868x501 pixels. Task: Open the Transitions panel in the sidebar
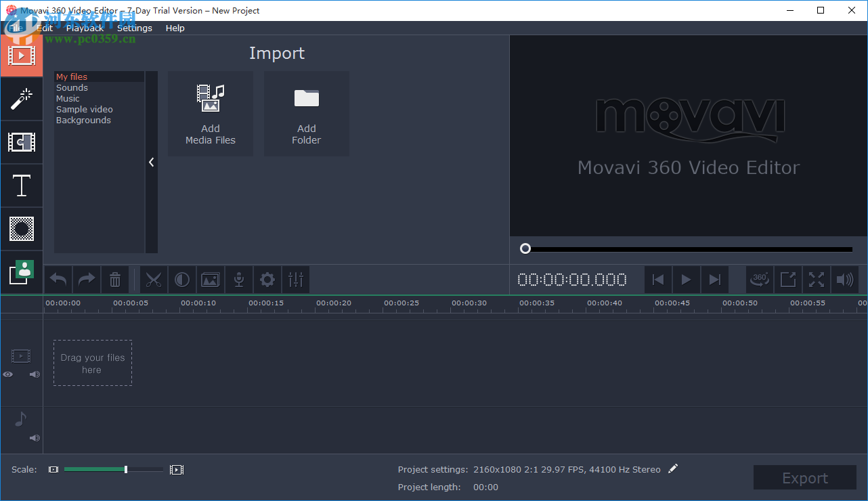(22, 142)
